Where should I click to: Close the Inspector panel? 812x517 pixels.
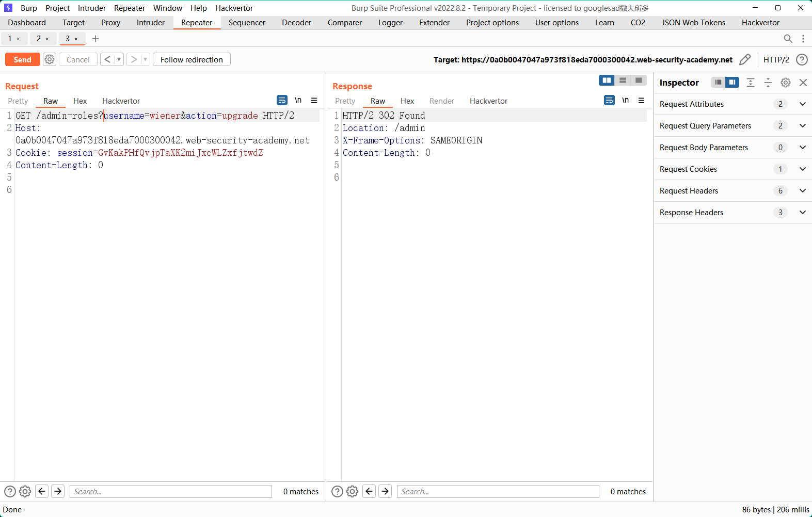pyautogui.click(x=803, y=83)
